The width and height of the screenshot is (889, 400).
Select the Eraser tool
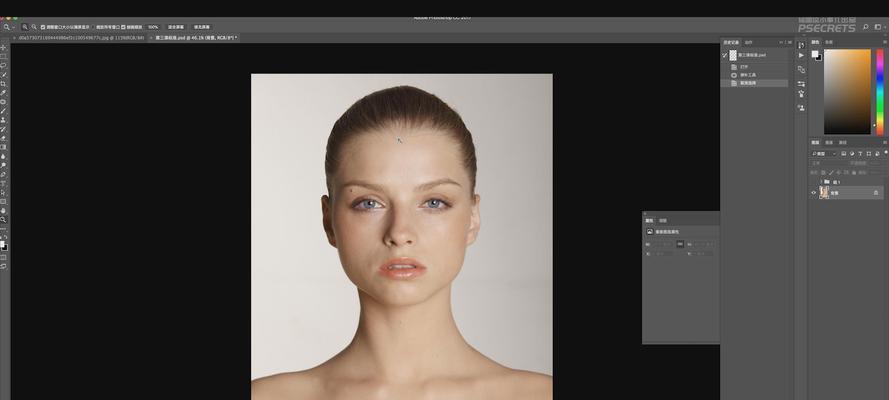click(3, 138)
